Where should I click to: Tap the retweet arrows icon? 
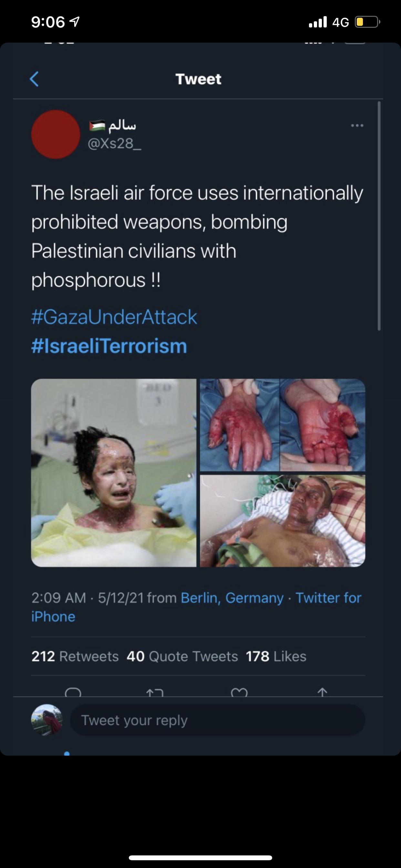(155, 692)
